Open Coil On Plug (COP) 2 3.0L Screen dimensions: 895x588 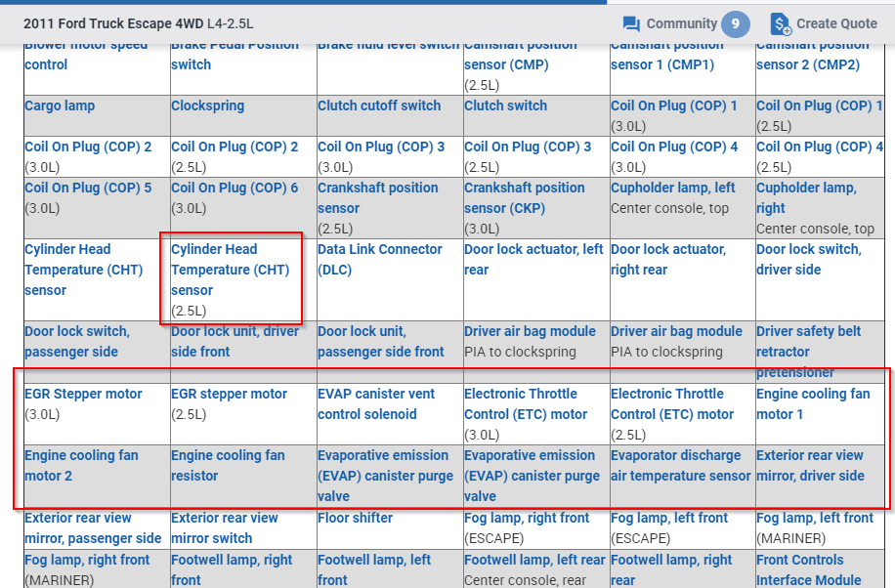pos(88,147)
